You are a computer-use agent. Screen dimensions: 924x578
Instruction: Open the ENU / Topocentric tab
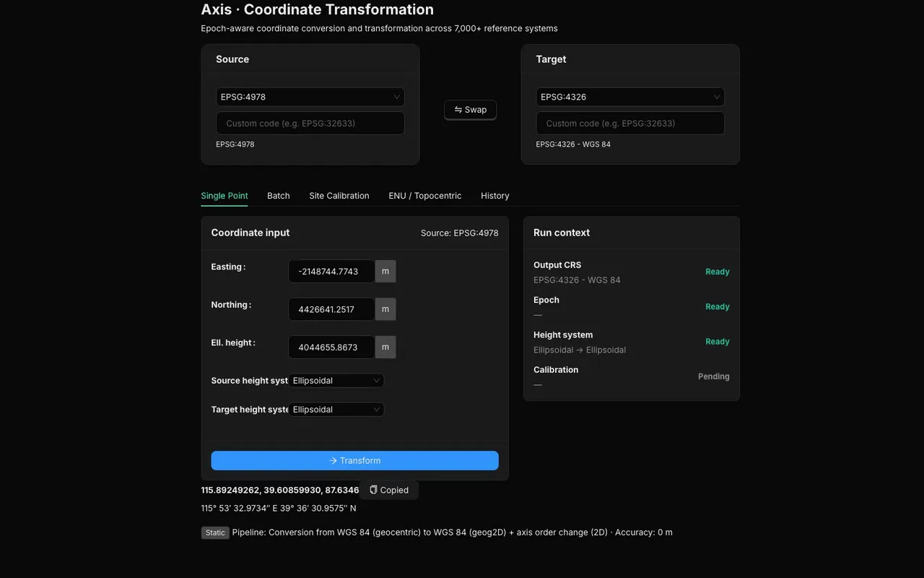tap(425, 196)
